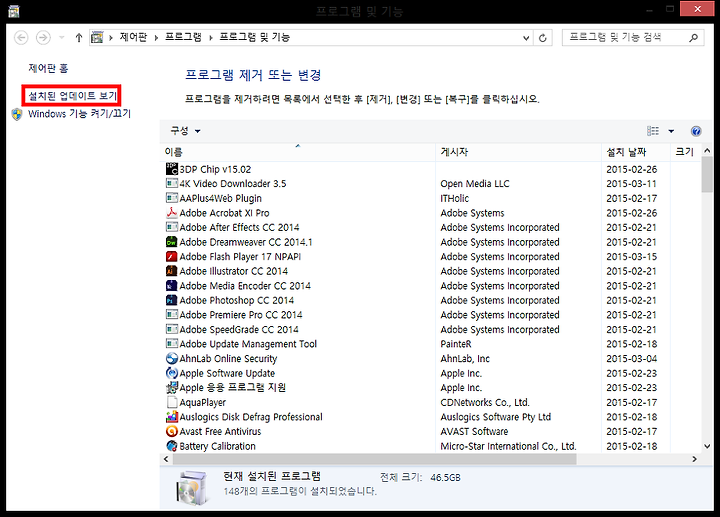Go back with the left arrow button
Viewport: 720px width, 517px height.
tap(21, 38)
